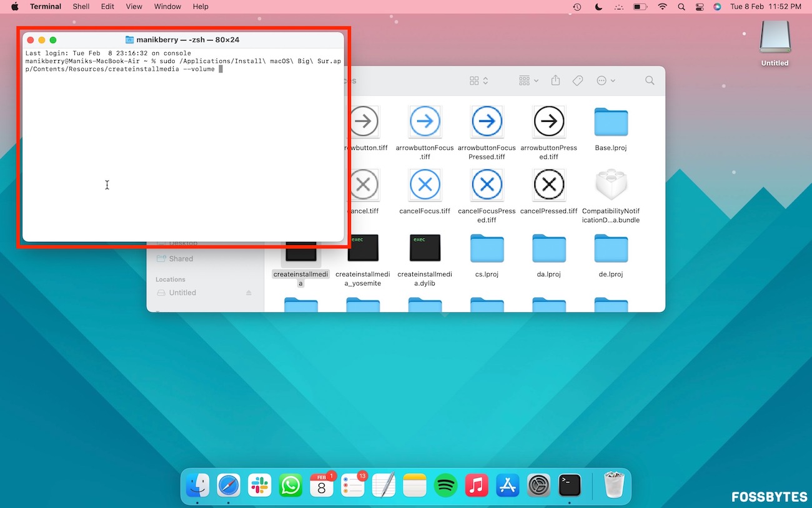Open the grouping options dropdown in Finder
Viewport: 812px width, 508px height.
pos(527,80)
